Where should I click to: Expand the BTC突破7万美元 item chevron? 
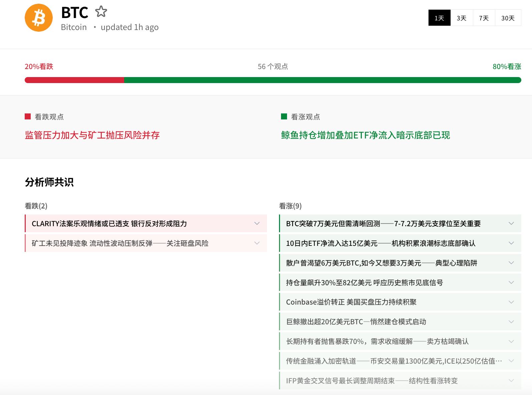[x=511, y=224]
